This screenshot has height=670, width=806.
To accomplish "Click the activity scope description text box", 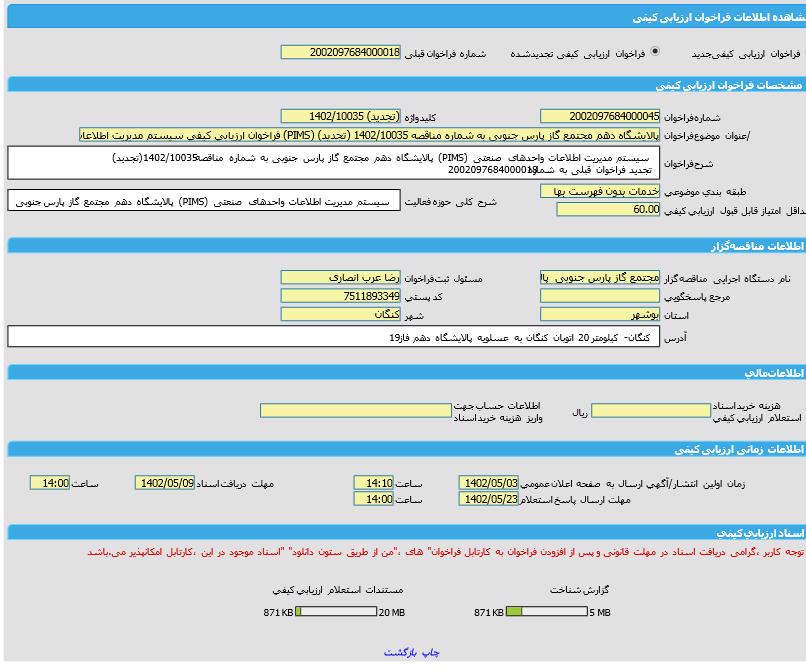I will click(203, 201).
